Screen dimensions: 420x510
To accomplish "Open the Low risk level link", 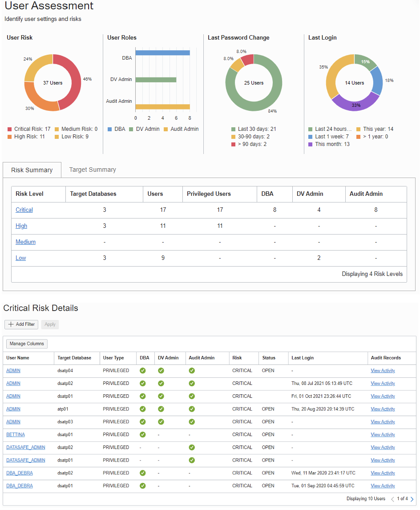I will coord(21,258).
